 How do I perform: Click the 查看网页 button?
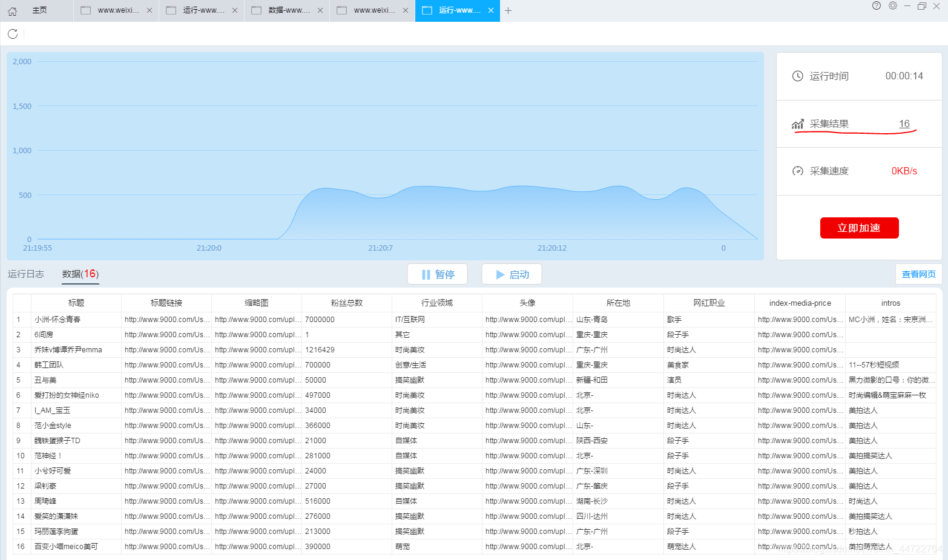point(918,274)
